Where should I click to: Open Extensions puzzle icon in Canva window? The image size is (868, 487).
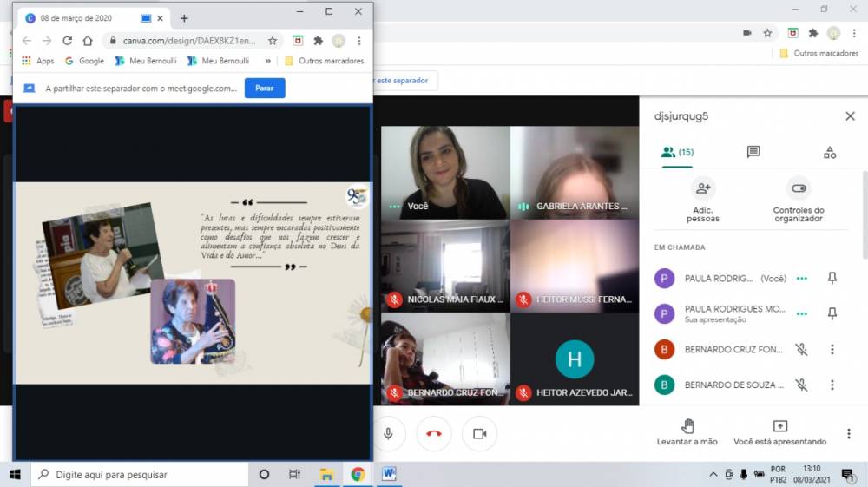318,41
